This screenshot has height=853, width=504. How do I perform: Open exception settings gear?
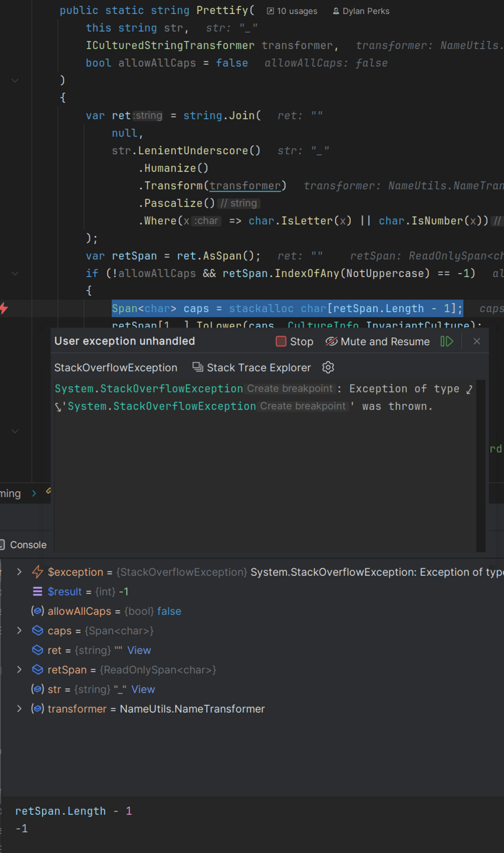[x=328, y=367]
